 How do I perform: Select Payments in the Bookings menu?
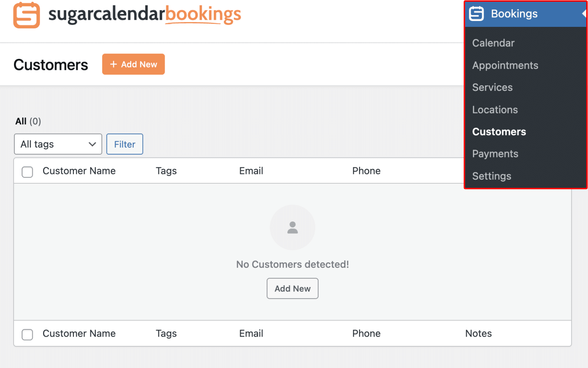click(x=495, y=154)
